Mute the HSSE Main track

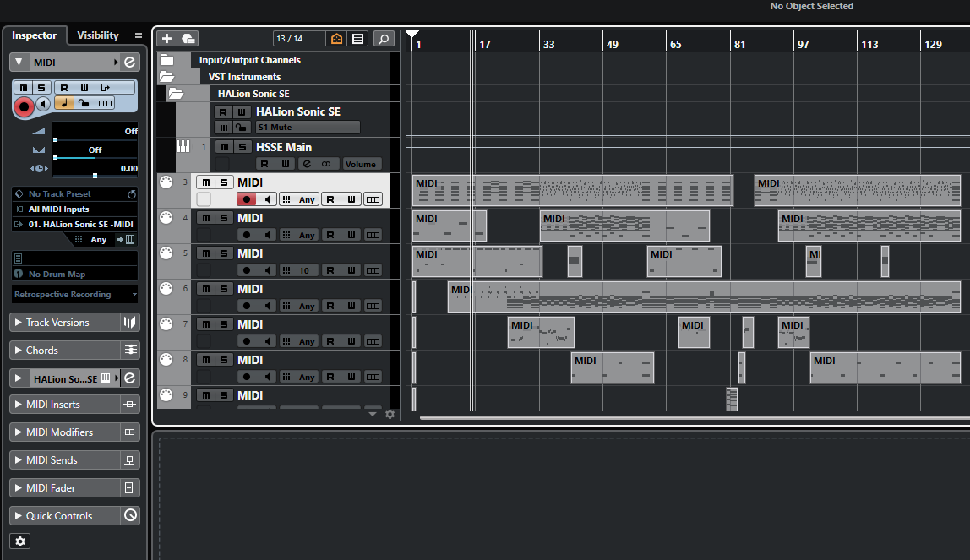coord(225,147)
